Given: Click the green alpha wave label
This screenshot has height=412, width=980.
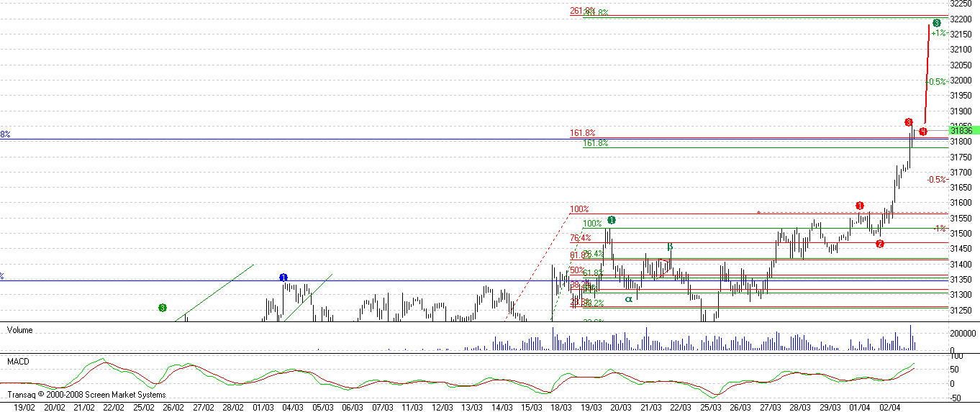Looking at the screenshot, I should pos(629,298).
